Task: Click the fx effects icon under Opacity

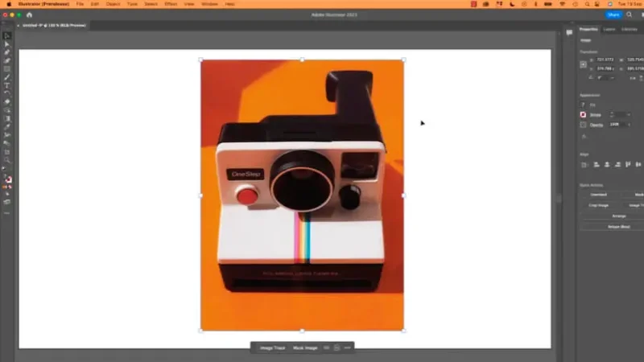Action: point(584,137)
